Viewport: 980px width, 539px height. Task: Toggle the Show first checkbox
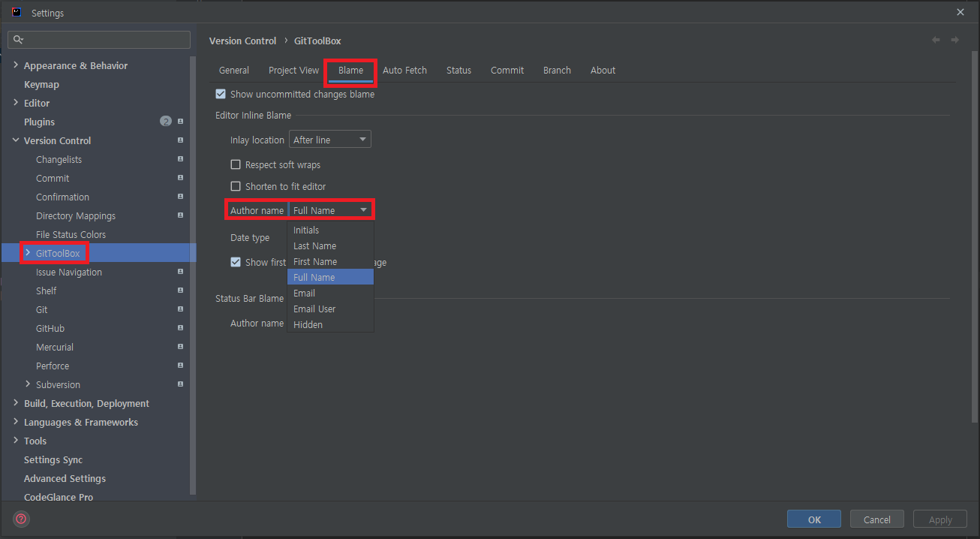236,262
